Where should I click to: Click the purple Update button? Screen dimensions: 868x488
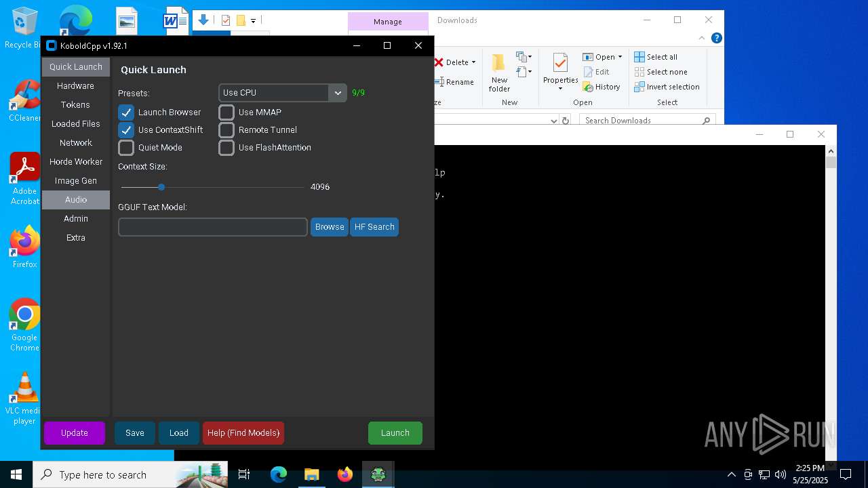[75, 433]
